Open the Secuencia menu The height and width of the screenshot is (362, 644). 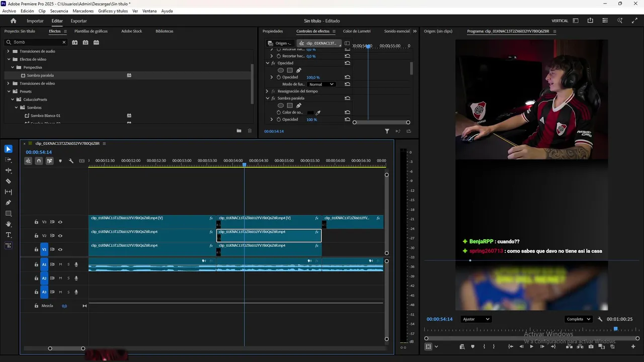pos(59,11)
